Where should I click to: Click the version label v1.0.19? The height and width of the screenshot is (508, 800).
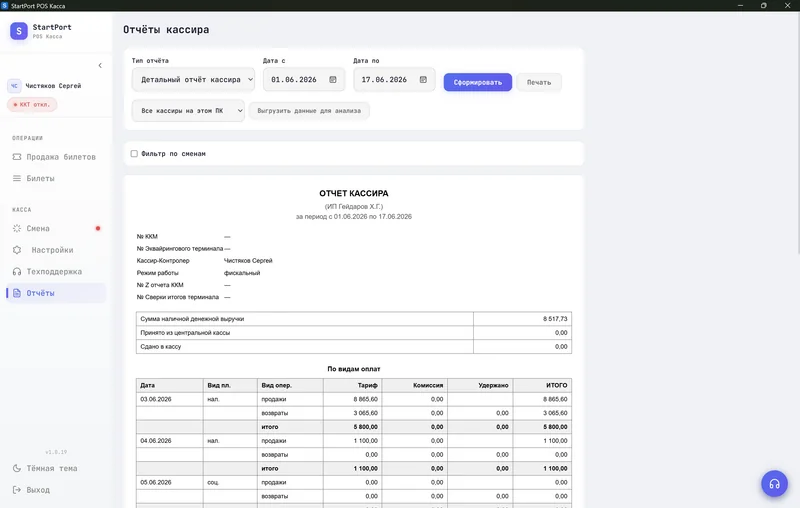[56, 452]
